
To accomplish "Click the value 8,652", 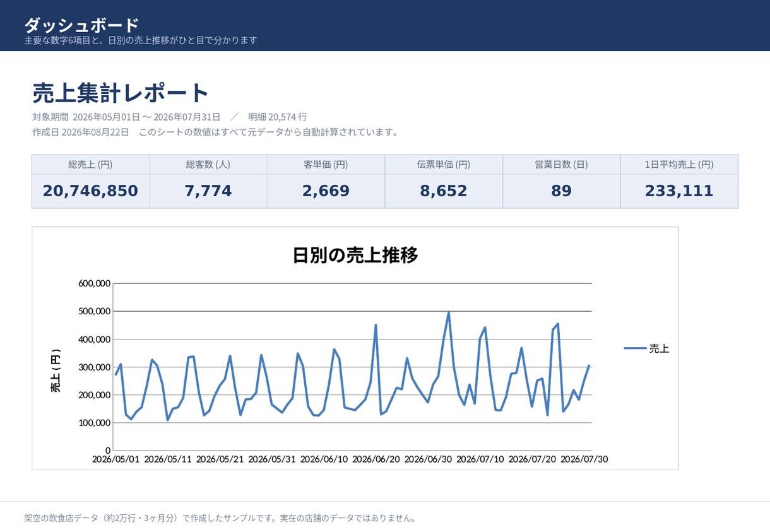I will point(444,191).
